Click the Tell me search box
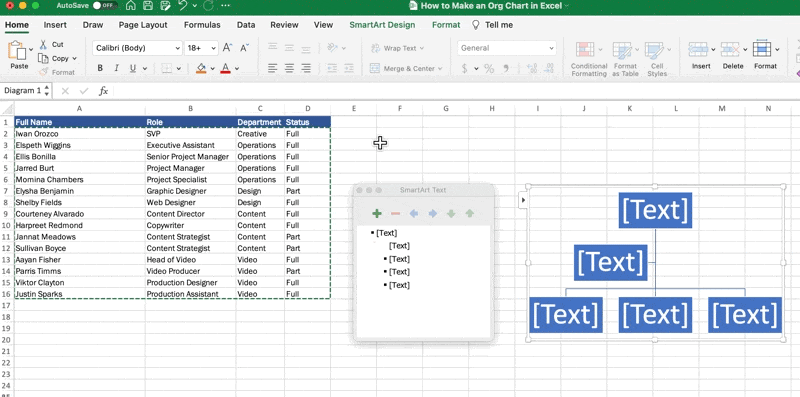This screenshot has width=800, height=397. click(x=493, y=24)
